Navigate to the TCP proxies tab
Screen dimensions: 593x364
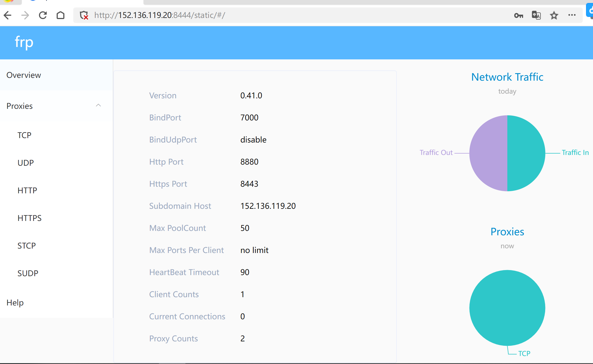click(24, 134)
